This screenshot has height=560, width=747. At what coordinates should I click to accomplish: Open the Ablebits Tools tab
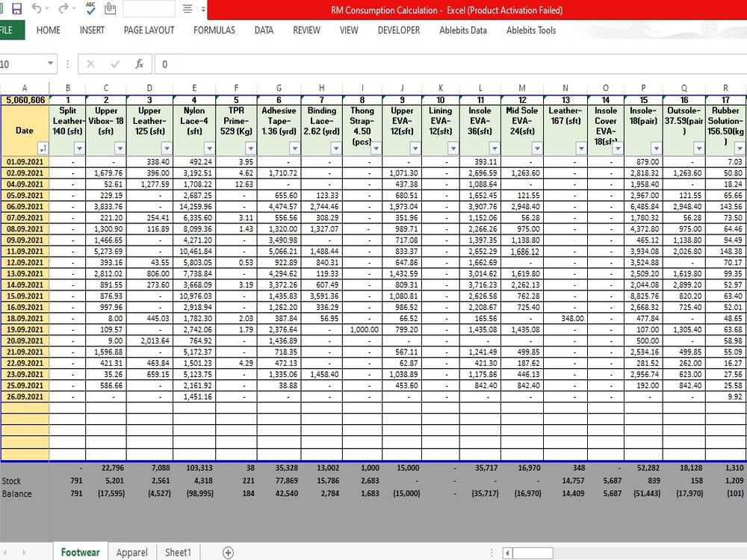(x=531, y=30)
